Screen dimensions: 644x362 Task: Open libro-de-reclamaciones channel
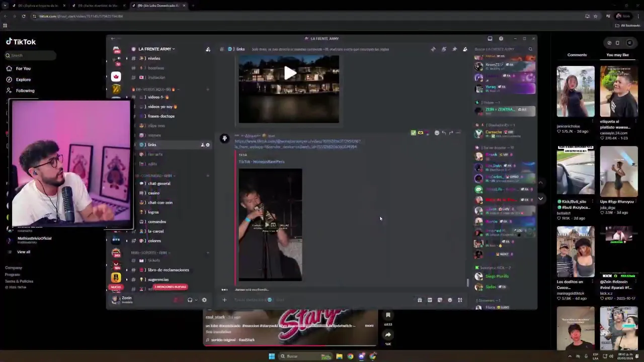click(169, 270)
